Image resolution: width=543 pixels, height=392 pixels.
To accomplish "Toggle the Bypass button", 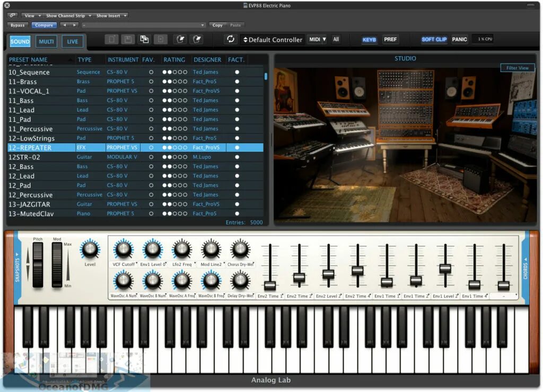I will pos(17,25).
